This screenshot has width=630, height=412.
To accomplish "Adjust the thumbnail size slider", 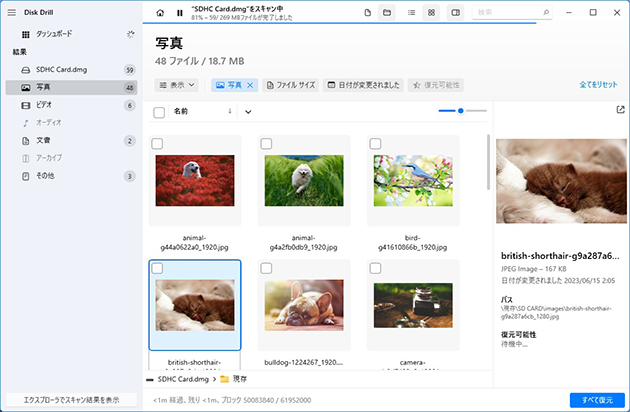I will [x=462, y=111].
